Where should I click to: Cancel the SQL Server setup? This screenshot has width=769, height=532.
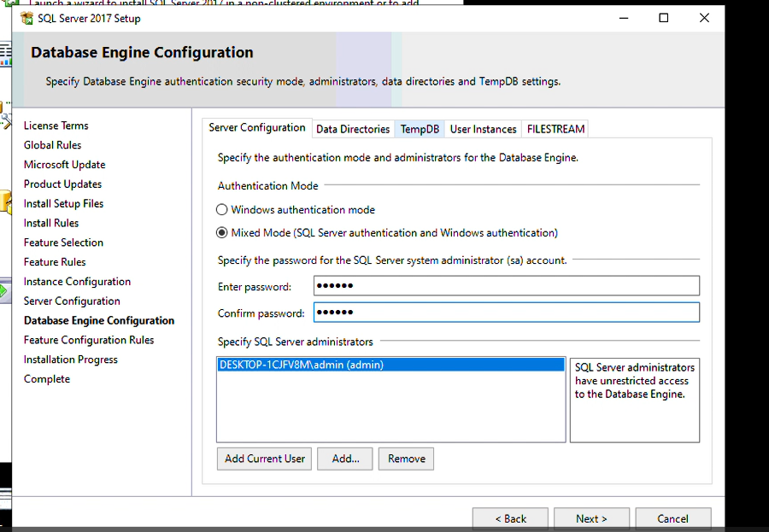click(x=673, y=518)
